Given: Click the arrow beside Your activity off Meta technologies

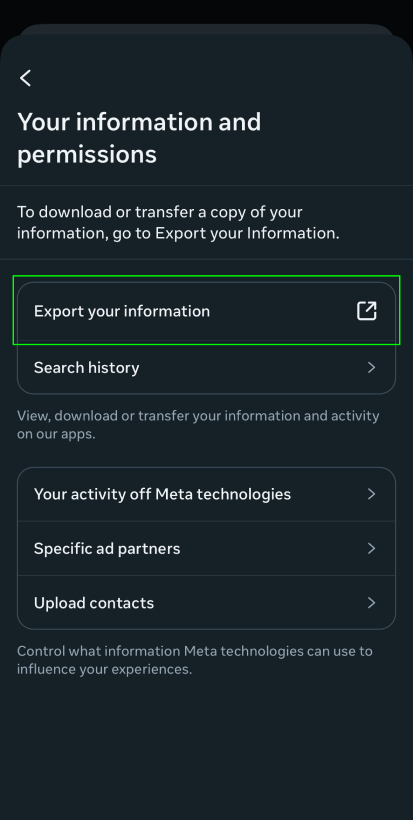Looking at the screenshot, I should click(371, 494).
